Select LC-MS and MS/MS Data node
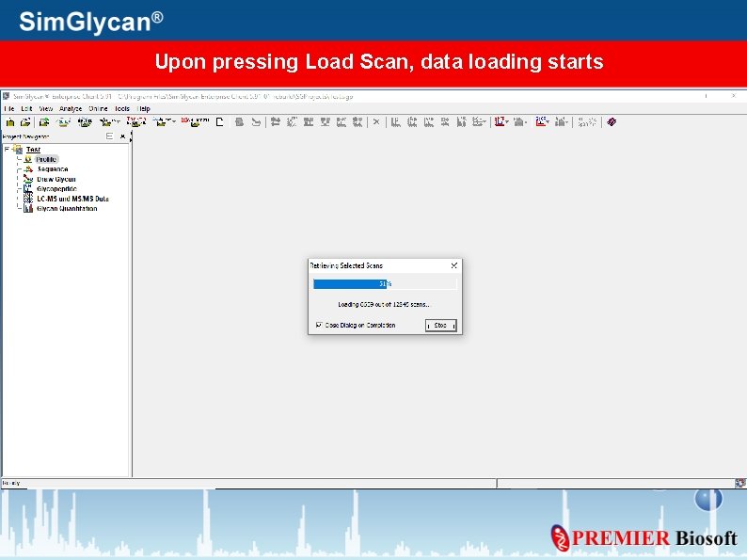747x560 pixels. [x=72, y=199]
